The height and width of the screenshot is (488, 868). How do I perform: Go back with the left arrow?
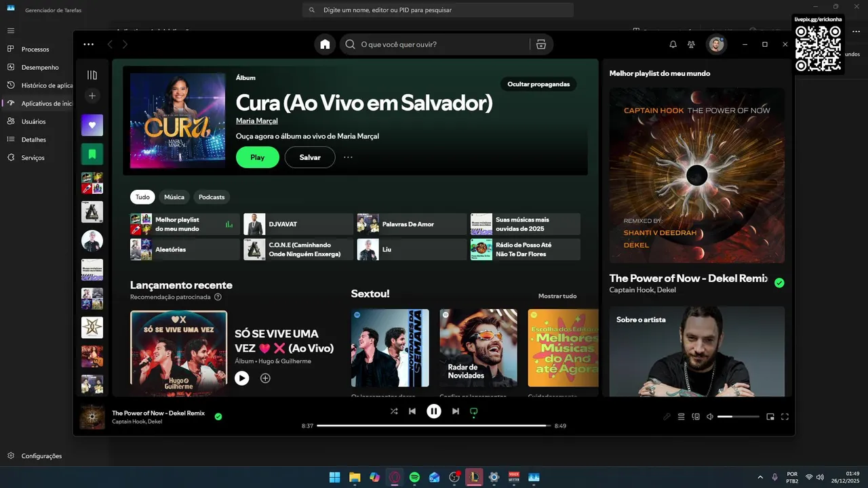click(x=110, y=44)
